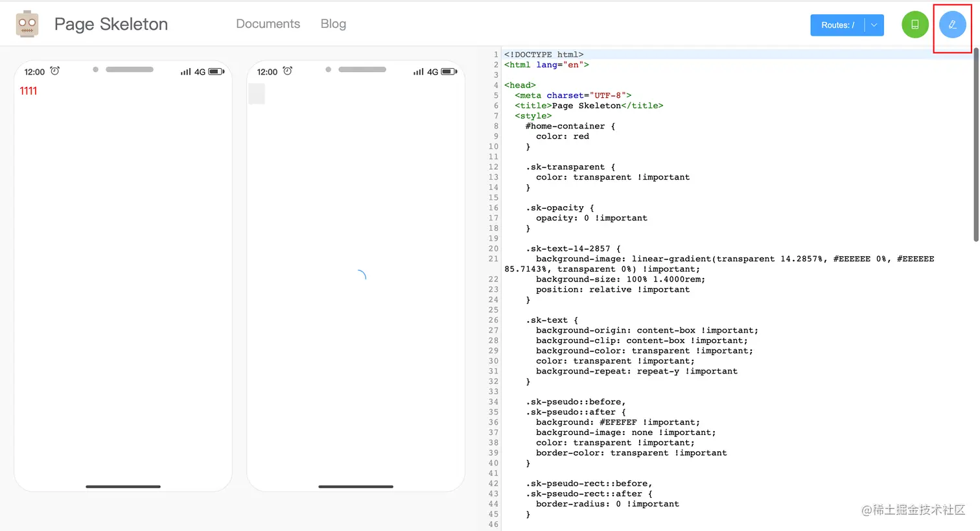Click the 'position: relative !important' line
Image resolution: width=980 pixels, height=531 pixels.
pos(613,289)
